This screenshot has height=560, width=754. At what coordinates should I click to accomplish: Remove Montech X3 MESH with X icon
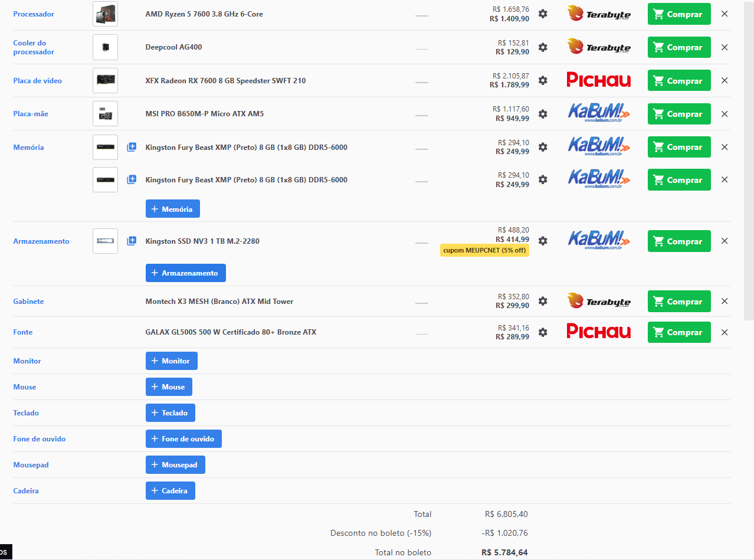(725, 301)
